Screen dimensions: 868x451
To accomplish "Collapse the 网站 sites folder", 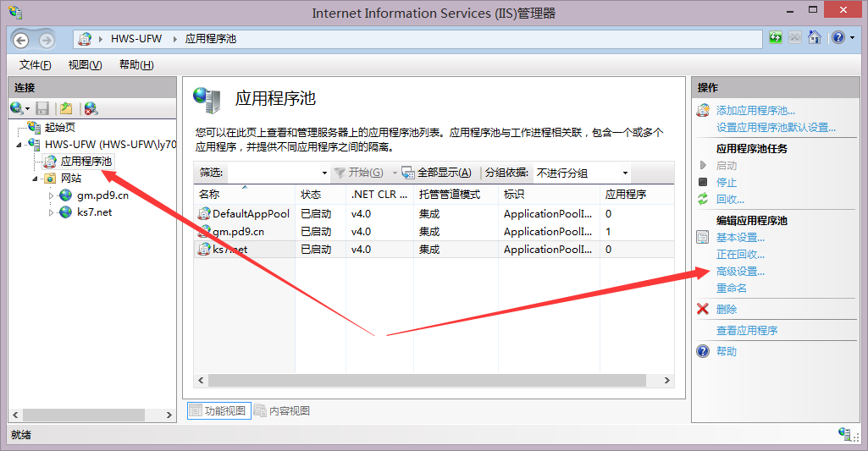I will [x=35, y=179].
